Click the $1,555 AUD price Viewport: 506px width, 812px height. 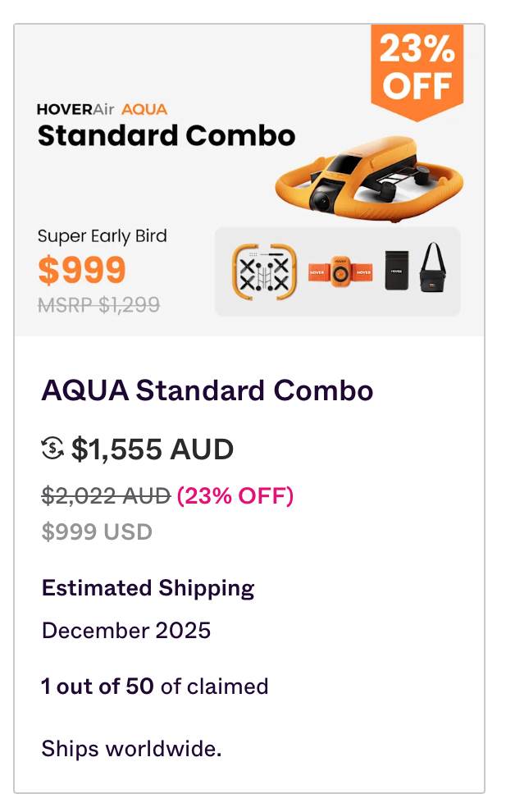(153, 449)
